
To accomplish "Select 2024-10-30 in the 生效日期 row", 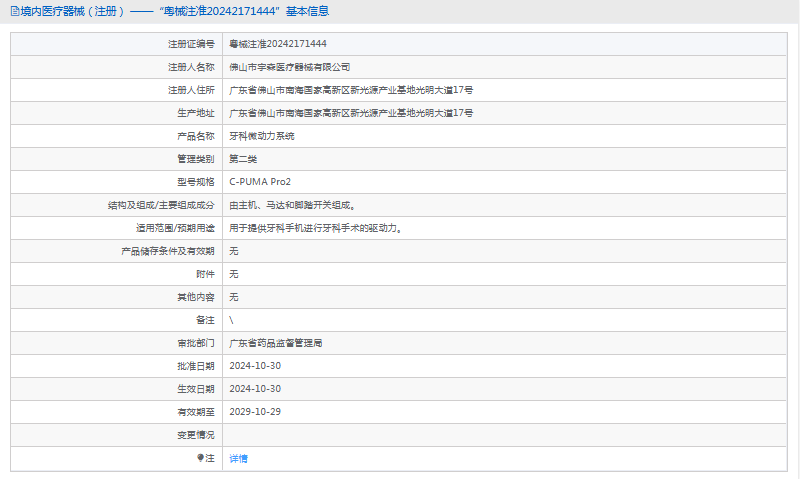I will pos(255,389).
